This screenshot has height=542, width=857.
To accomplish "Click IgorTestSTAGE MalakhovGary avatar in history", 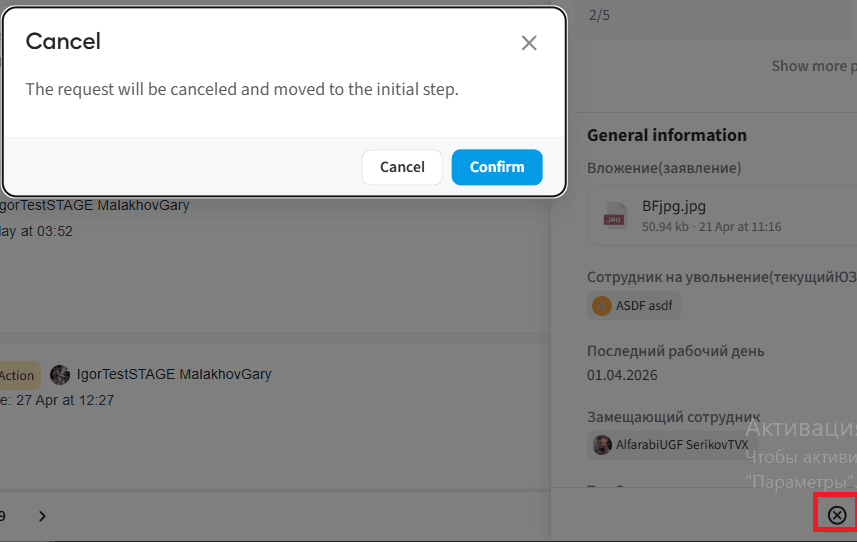I will pyautogui.click(x=60, y=375).
